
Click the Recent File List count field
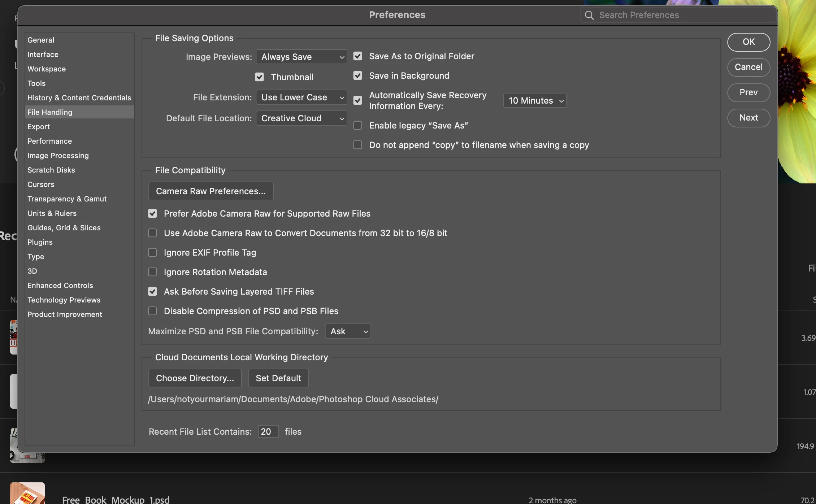pyautogui.click(x=268, y=432)
